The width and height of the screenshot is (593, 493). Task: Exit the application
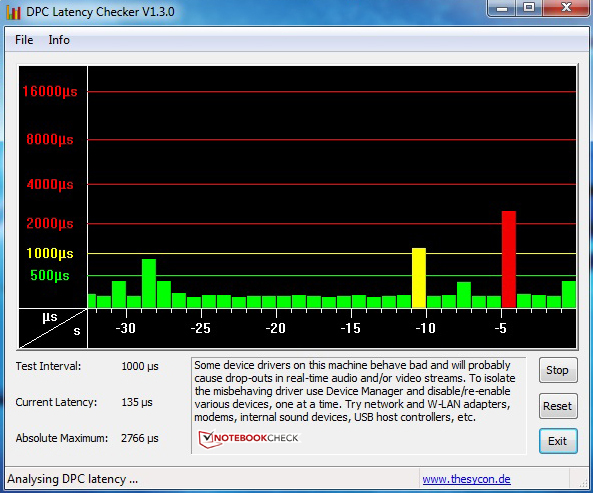(558, 441)
